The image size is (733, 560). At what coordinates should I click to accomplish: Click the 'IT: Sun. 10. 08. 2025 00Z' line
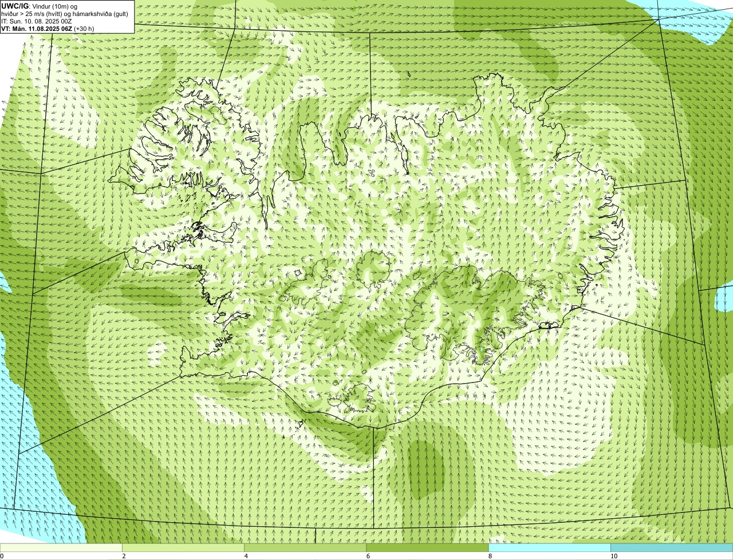37,21
